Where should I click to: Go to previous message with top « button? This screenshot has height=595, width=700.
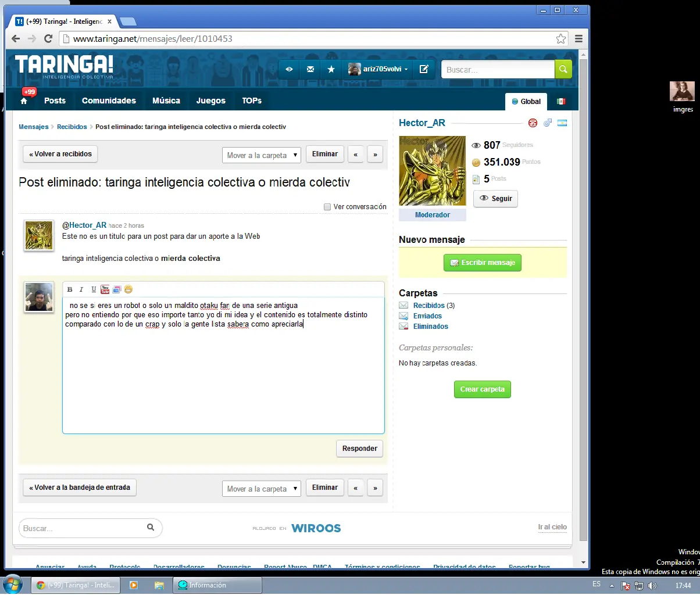click(355, 154)
